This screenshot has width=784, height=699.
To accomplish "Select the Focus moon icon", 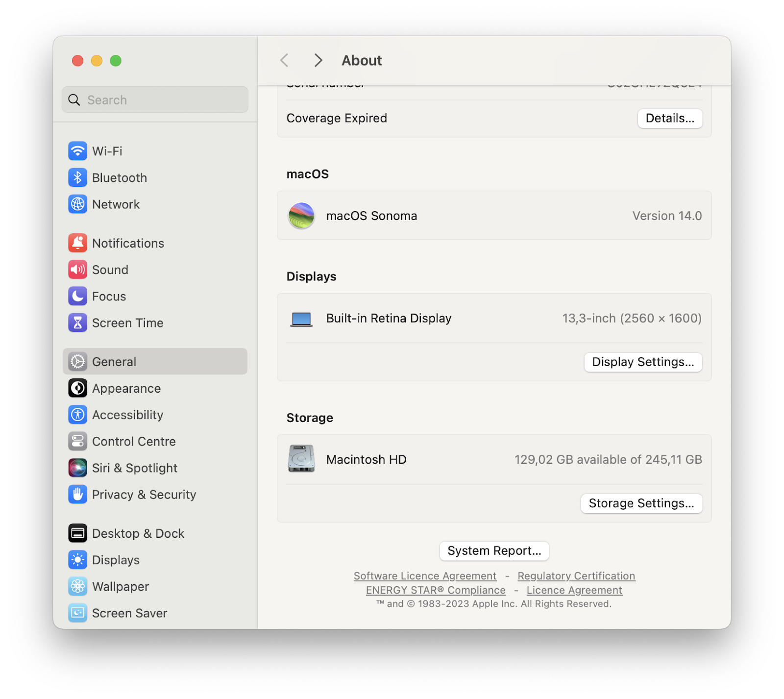I will [77, 296].
